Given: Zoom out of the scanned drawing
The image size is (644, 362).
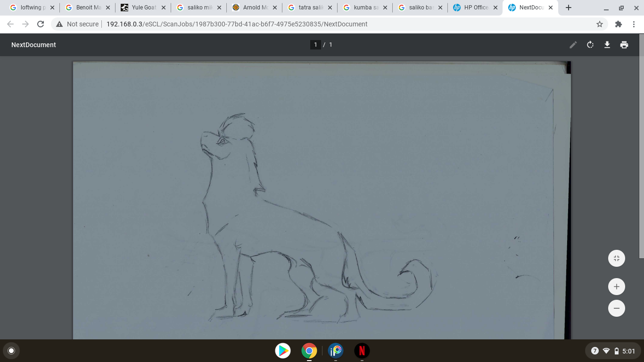Looking at the screenshot, I should point(616,308).
